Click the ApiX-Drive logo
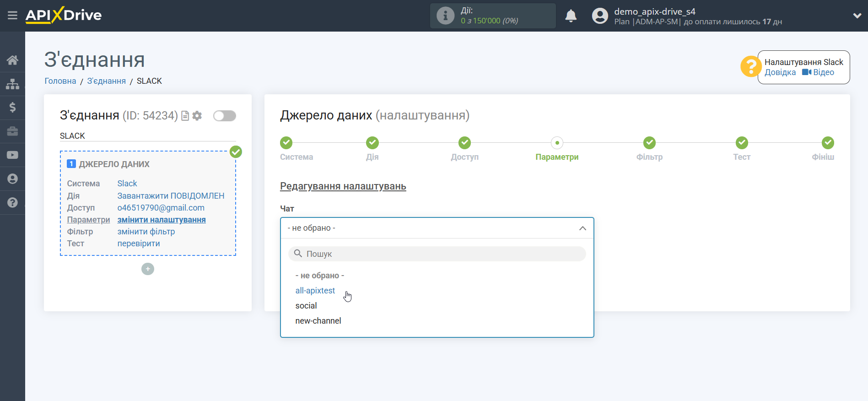The image size is (868, 401). pos(64,15)
